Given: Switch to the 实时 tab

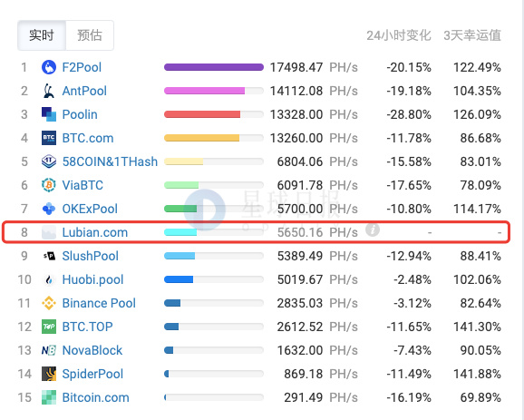Looking at the screenshot, I should point(42,35).
